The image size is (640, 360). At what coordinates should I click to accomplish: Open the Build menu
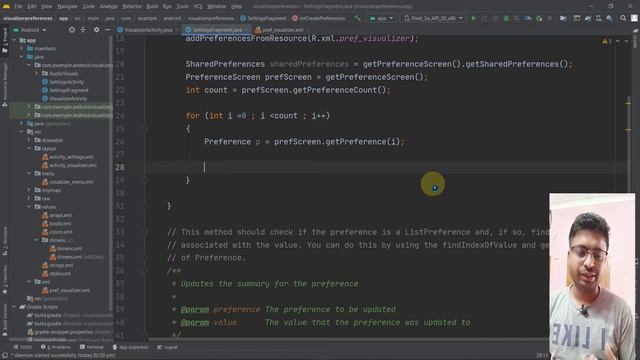(x=152, y=7)
